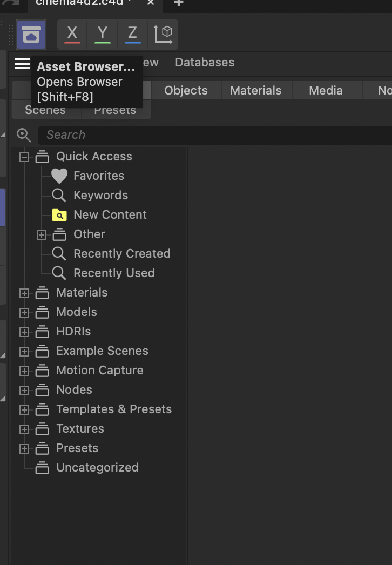Screen dimensions: 392x565
Task: Click the New Content yellow folder icon
Action: (59, 214)
